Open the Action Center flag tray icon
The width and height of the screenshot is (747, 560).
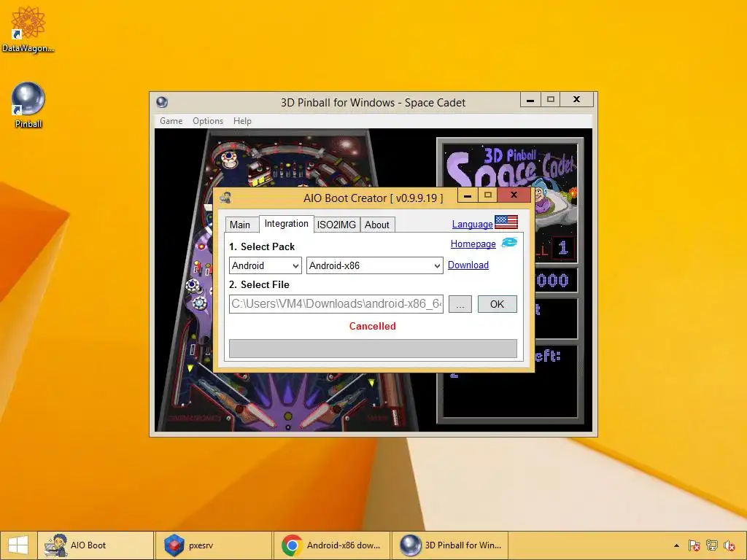click(694, 545)
